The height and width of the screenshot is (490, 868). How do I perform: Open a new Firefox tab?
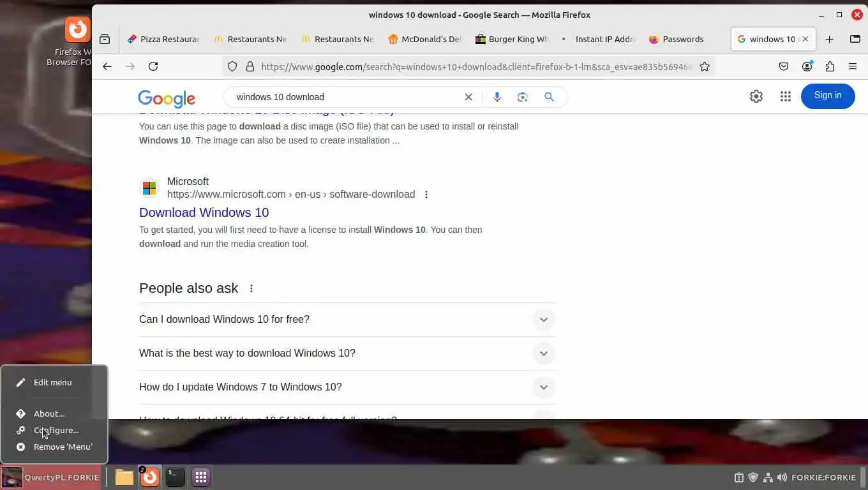[830, 39]
